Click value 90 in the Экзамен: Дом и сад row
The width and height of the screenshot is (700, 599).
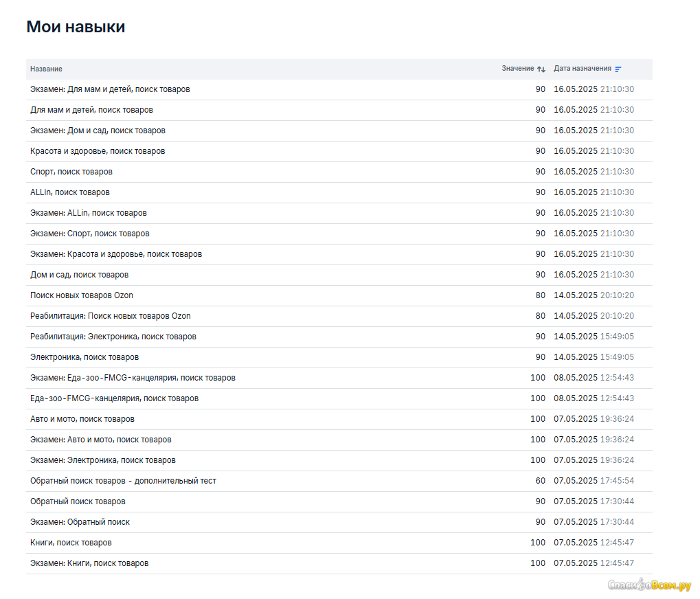click(x=540, y=131)
